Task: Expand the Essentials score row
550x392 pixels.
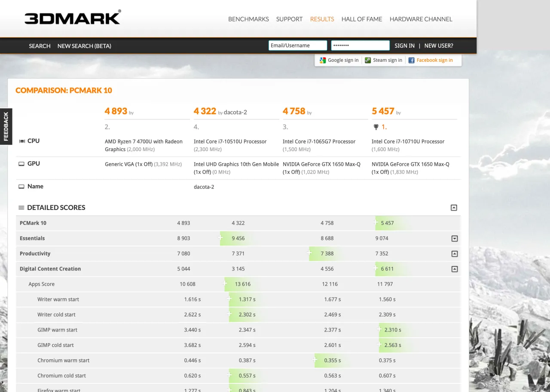Action: [454, 239]
